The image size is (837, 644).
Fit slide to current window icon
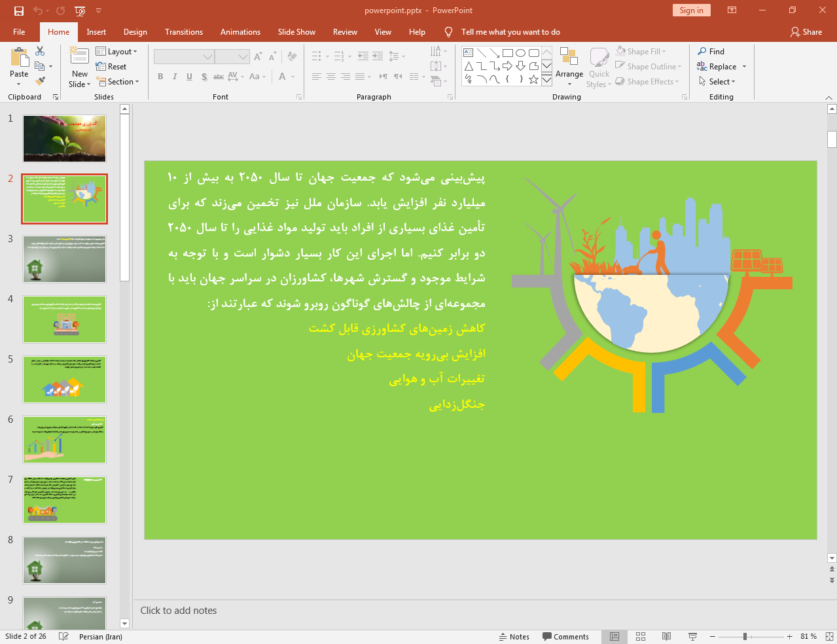pyautogui.click(x=829, y=636)
